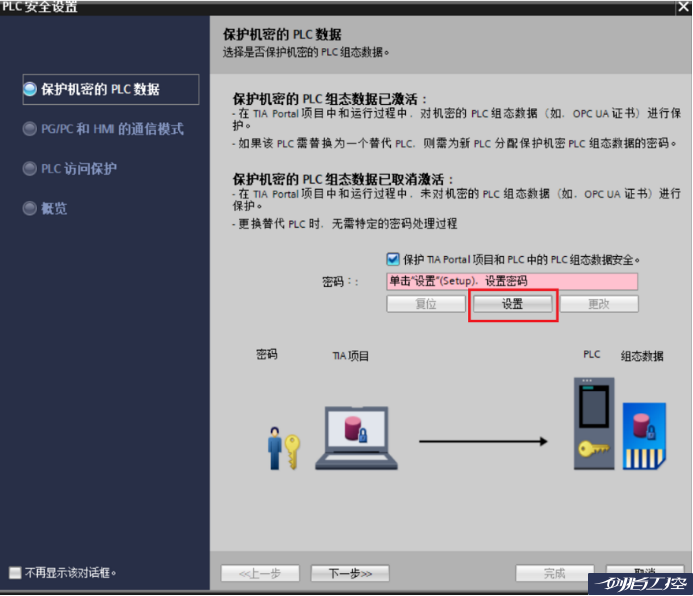Click the 下一步>> next button

coord(342,573)
